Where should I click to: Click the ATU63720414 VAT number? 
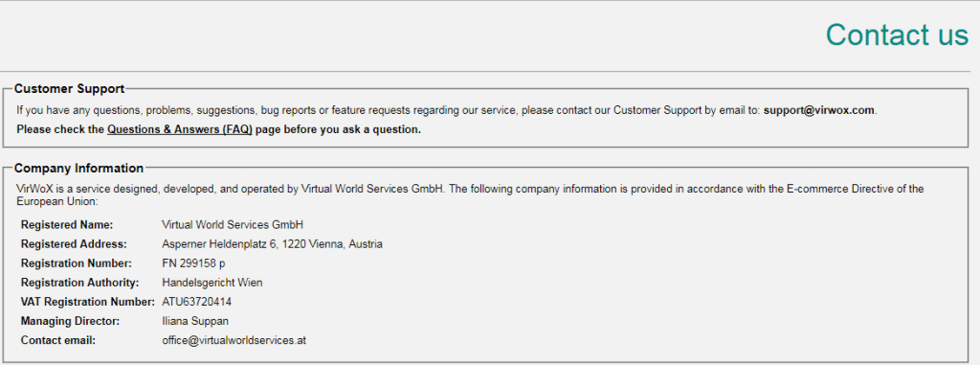pyautogui.click(x=197, y=302)
